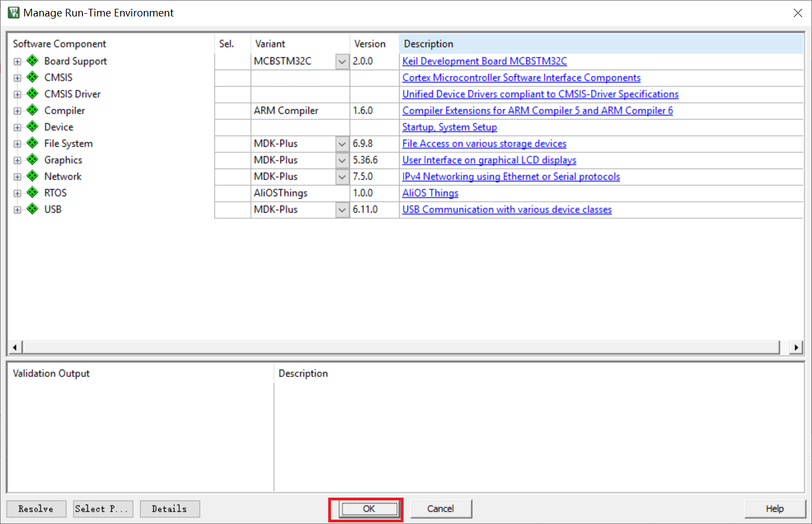Open File System variant dropdown arrow
Screen dimensions: 812x524
(342, 144)
